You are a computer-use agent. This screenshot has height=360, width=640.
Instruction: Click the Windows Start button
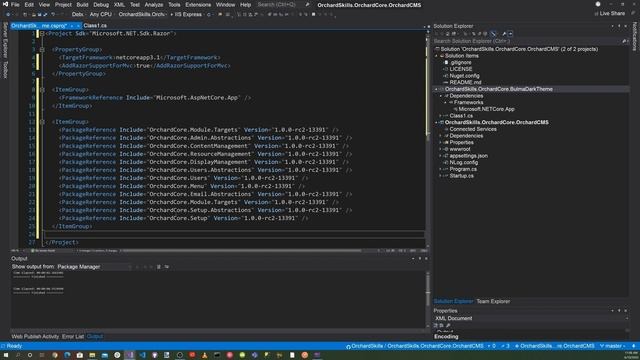pos(5,355)
